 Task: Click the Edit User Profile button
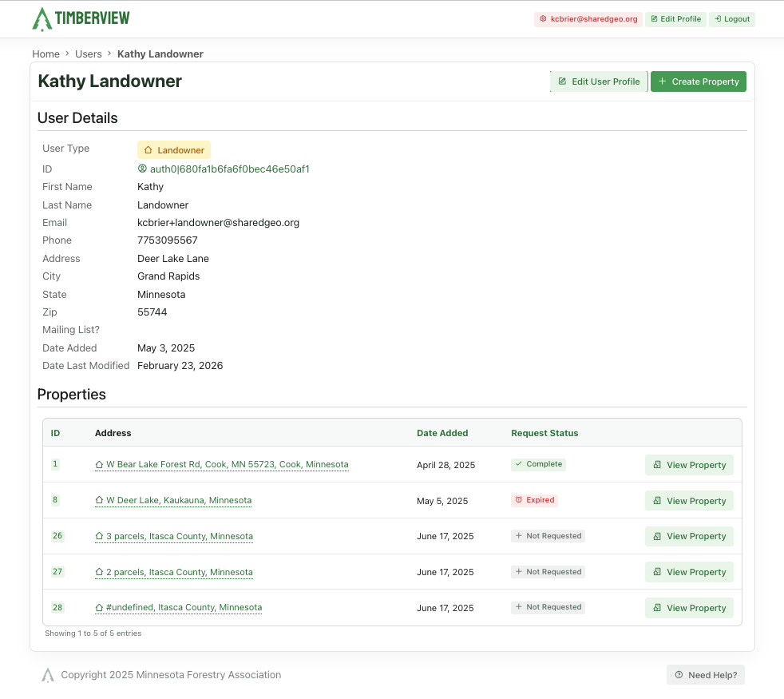[x=599, y=81]
